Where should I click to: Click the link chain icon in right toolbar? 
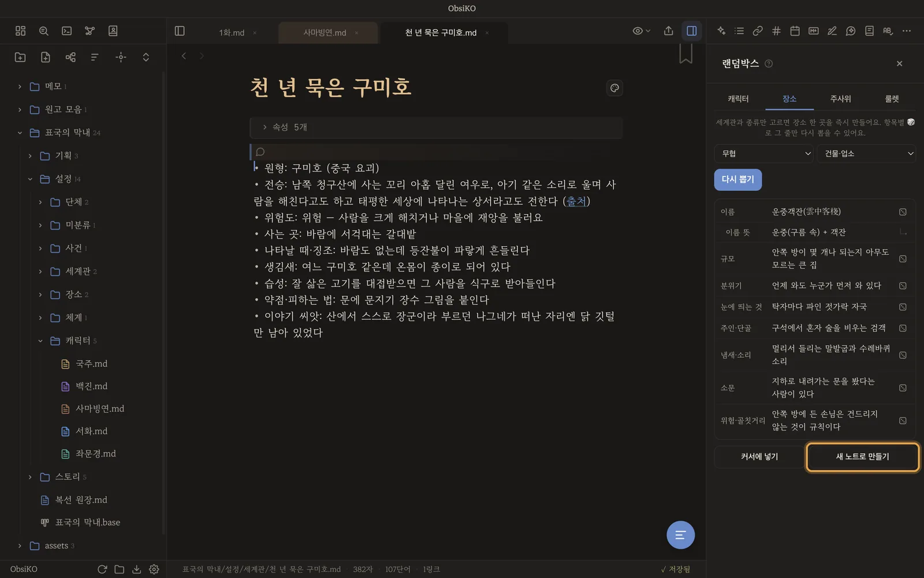click(x=758, y=31)
